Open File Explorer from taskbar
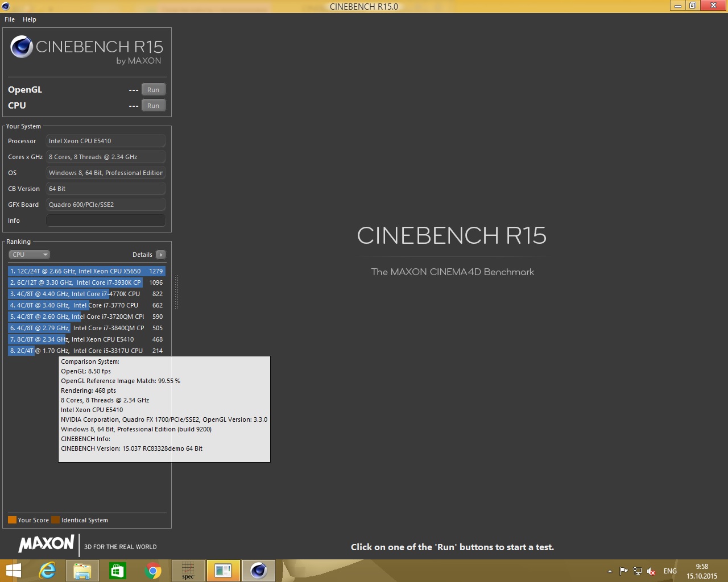This screenshot has height=582, width=728. click(82, 571)
